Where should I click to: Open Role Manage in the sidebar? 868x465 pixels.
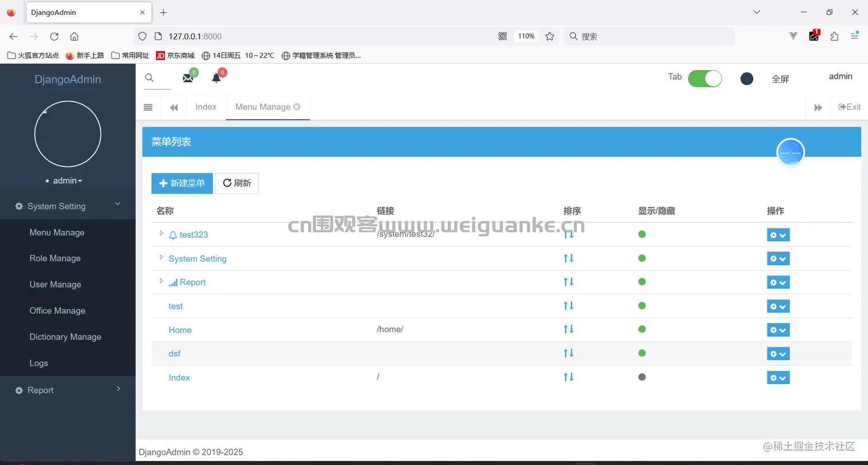55,258
